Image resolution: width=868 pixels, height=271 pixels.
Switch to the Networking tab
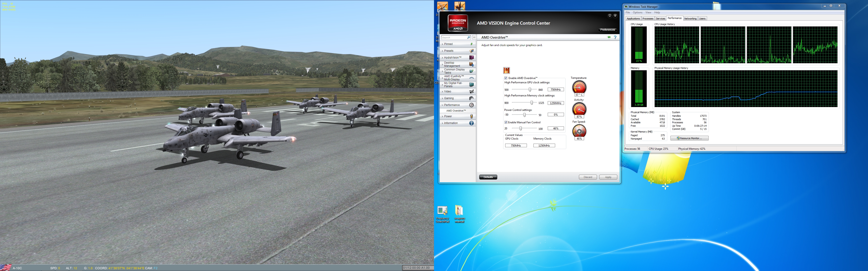[x=690, y=19]
